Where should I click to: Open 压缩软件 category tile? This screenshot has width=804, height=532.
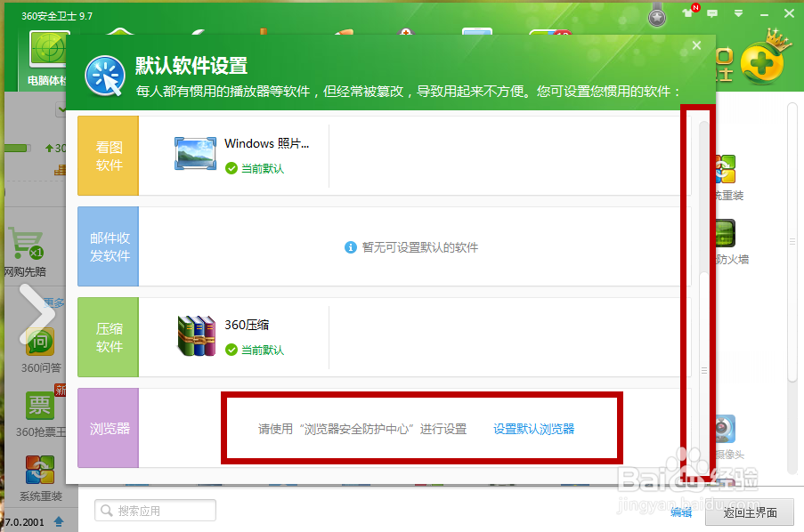point(109,337)
